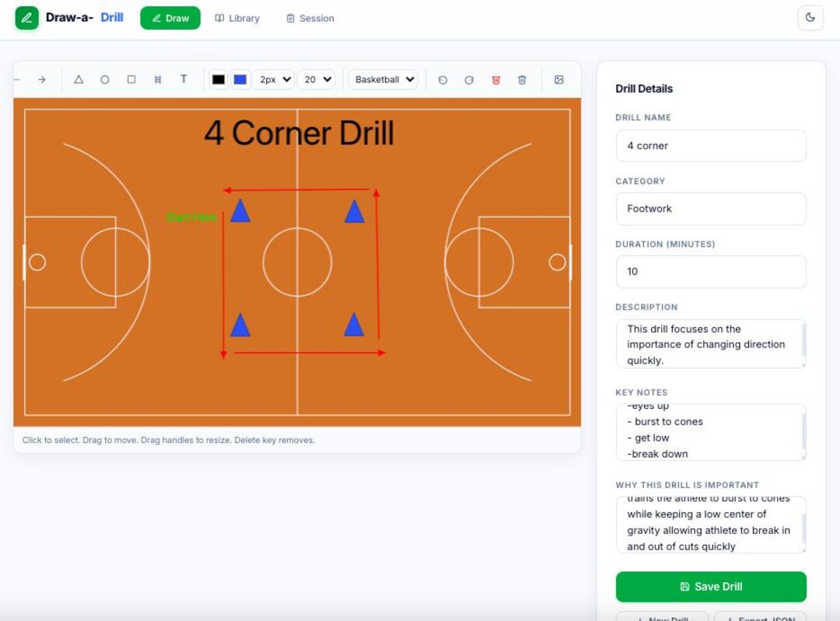Open the Session tab
This screenshot has width=840, height=621.
(x=310, y=18)
